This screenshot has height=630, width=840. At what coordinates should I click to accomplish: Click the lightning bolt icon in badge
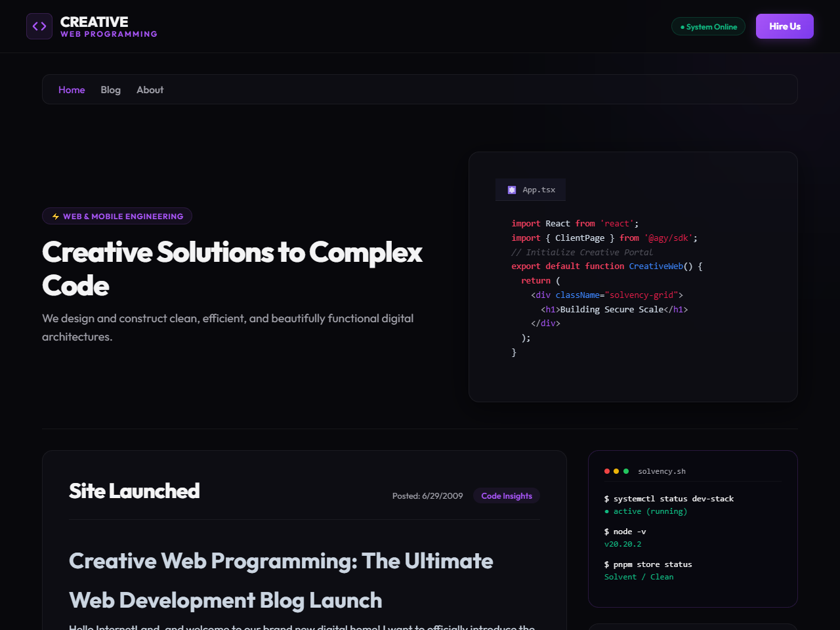pyautogui.click(x=56, y=217)
